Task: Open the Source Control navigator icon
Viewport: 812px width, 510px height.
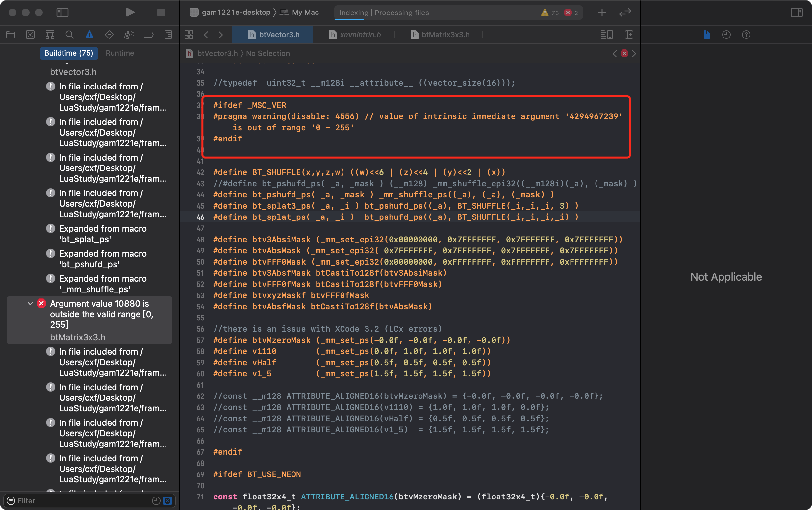Action: 30,35
